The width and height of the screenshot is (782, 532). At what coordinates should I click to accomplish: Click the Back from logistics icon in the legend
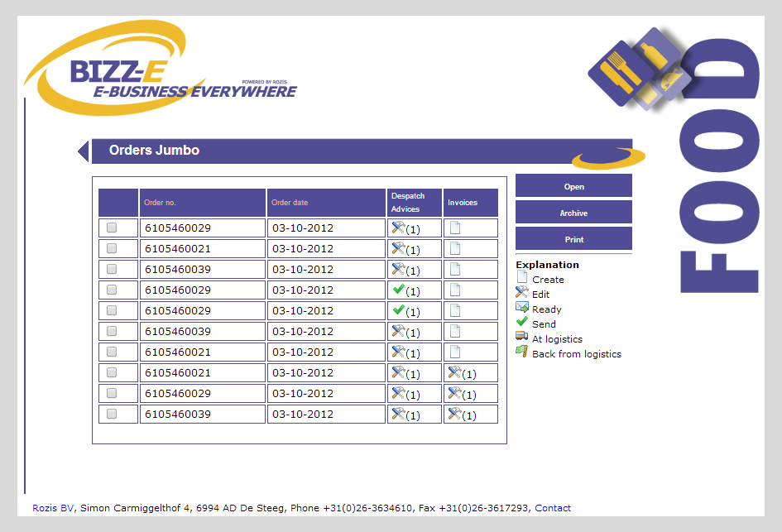(521, 351)
